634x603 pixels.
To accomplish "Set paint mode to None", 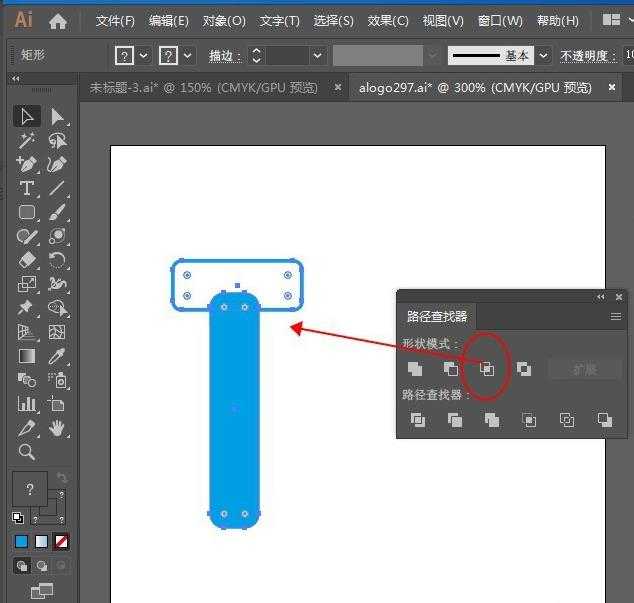I will click(60, 541).
